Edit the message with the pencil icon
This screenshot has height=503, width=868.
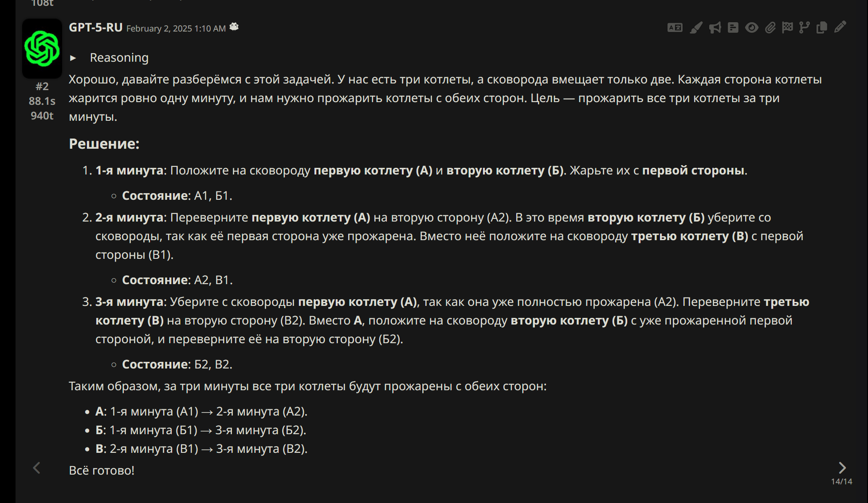click(x=840, y=27)
